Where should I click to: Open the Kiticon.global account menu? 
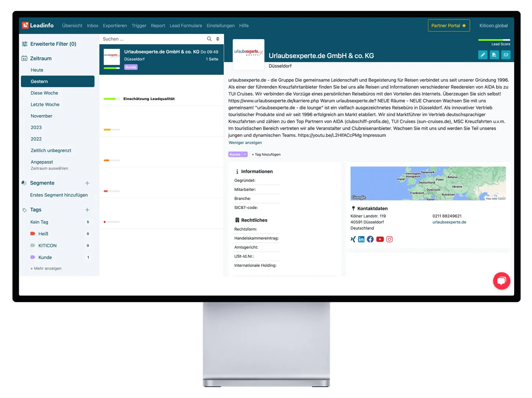[494, 25]
